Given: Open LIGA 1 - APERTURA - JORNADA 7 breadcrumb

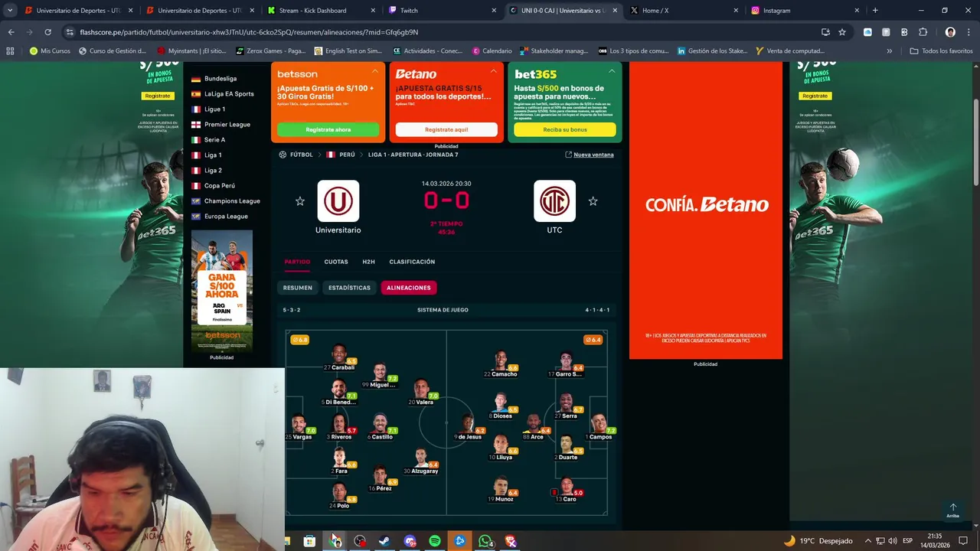Looking at the screenshot, I should 413,155.
